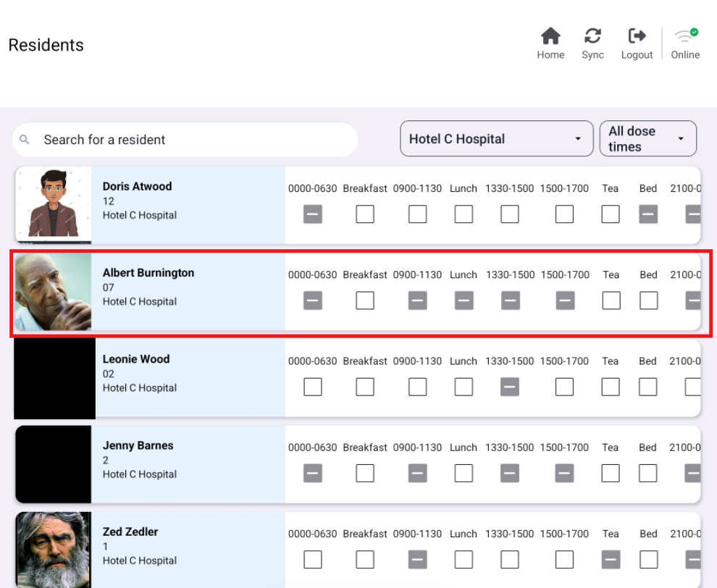The image size is (717, 588).
Task: Tick Albert Burnington's Tea checkbox
Action: click(611, 301)
